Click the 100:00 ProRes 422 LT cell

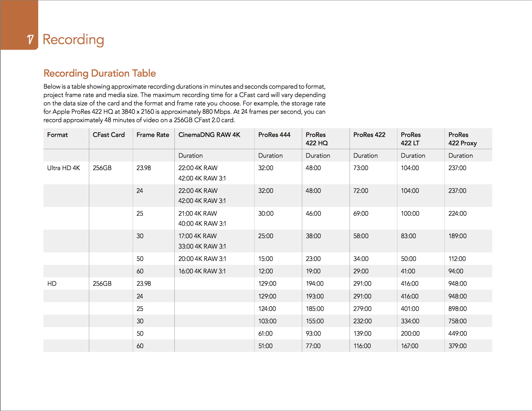[x=410, y=214]
